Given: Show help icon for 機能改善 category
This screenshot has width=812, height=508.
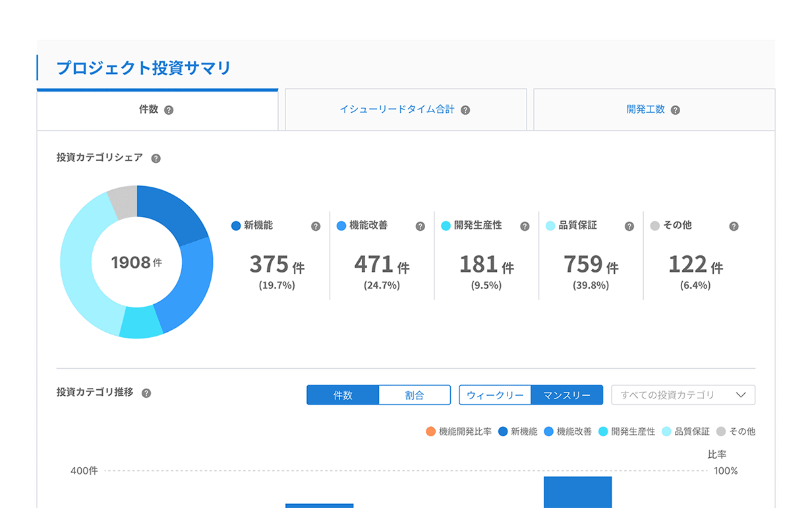Looking at the screenshot, I should pos(420,226).
